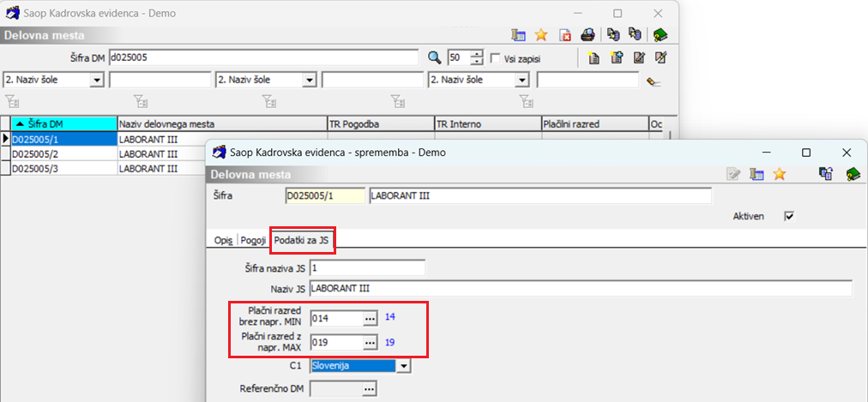Click the document with red X icon
This screenshot has width=868, height=402.
click(x=565, y=35)
